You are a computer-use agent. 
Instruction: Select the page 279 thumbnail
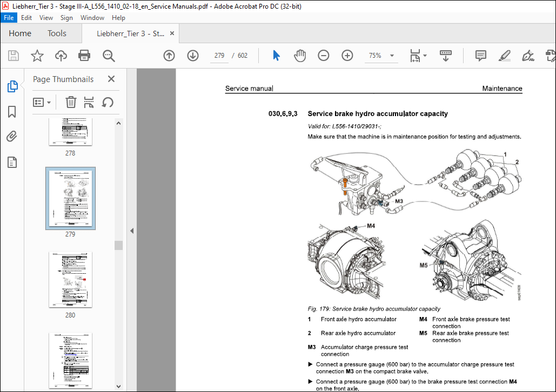(x=71, y=199)
